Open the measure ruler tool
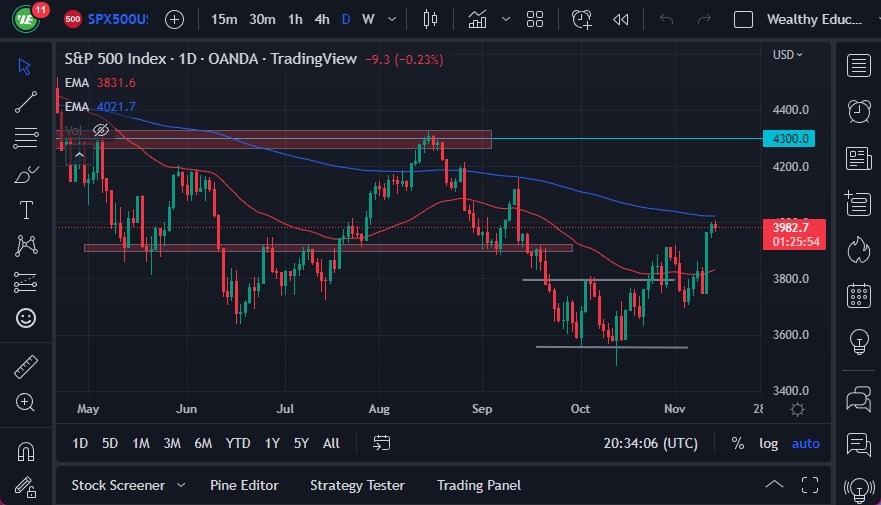The height and width of the screenshot is (505, 881). click(26, 367)
